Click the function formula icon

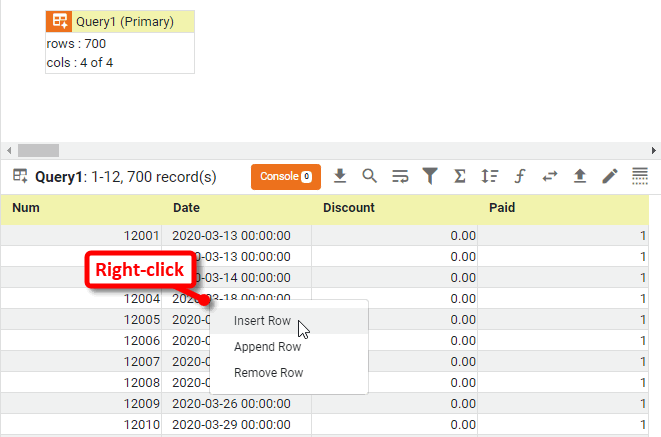(x=519, y=176)
